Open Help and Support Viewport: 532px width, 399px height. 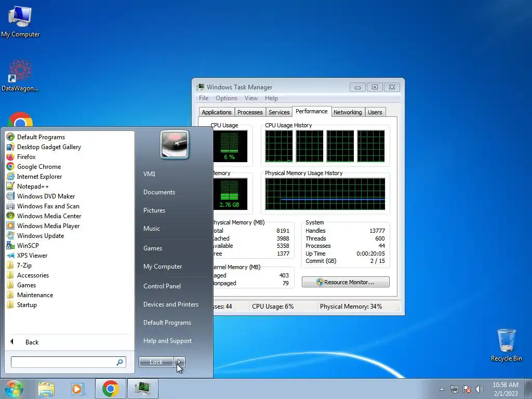pyautogui.click(x=167, y=341)
